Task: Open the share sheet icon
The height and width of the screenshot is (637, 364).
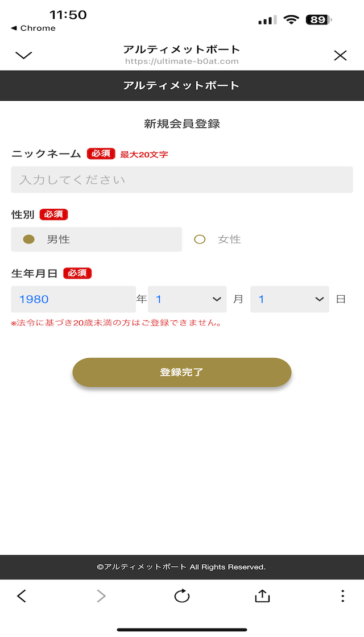Action: (x=262, y=595)
